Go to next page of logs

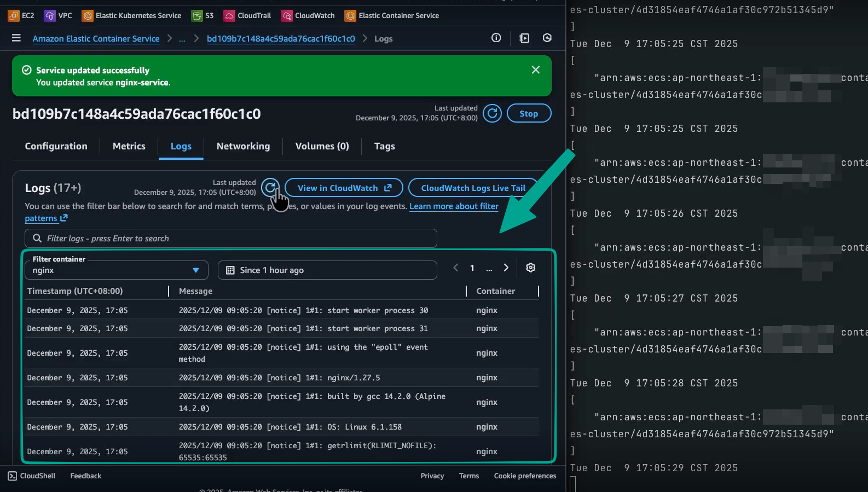tap(506, 268)
